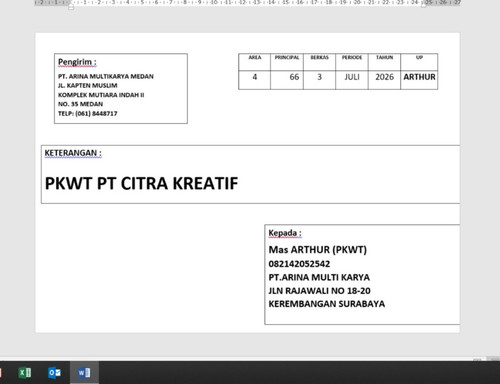Click the 'Kepada :' heading
The height and width of the screenshot is (384, 500).
click(x=285, y=233)
